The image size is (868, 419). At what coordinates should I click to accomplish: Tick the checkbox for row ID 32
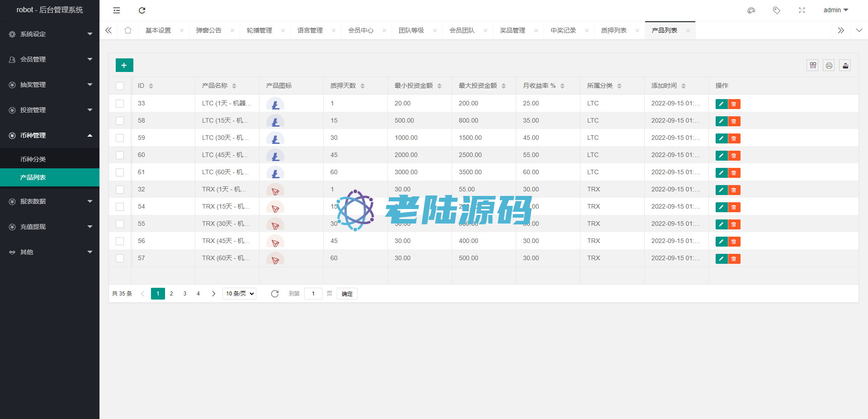coord(120,190)
